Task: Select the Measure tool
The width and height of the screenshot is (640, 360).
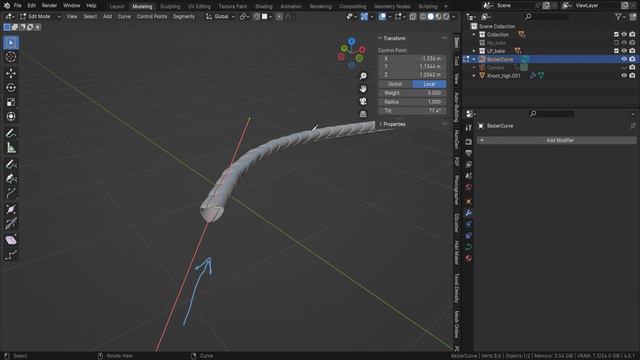Action: pos(11,148)
